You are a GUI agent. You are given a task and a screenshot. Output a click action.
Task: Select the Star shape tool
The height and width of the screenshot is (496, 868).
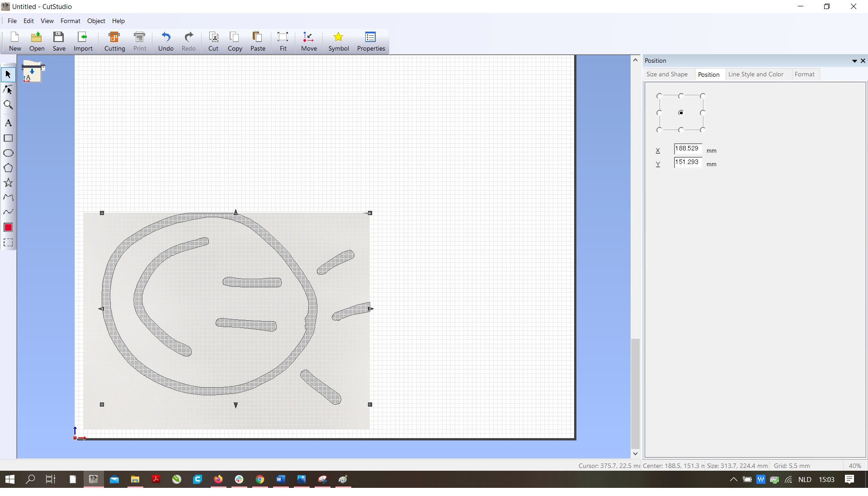click(x=8, y=182)
